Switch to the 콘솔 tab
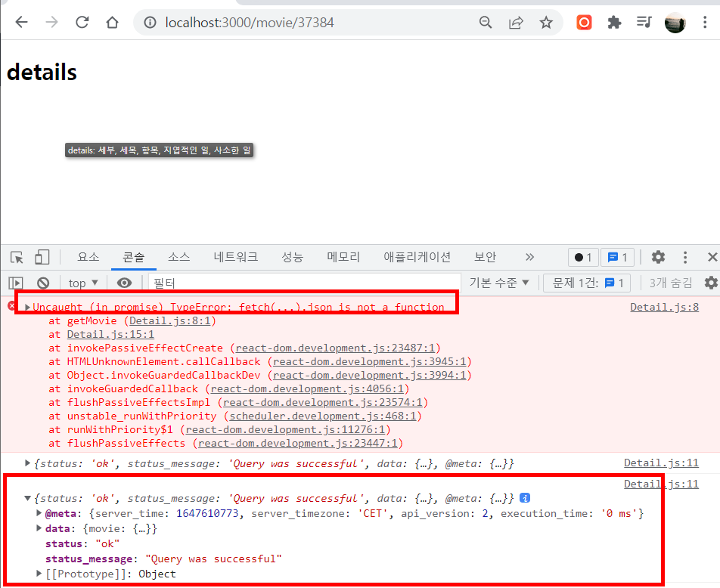 (x=134, y=257)
